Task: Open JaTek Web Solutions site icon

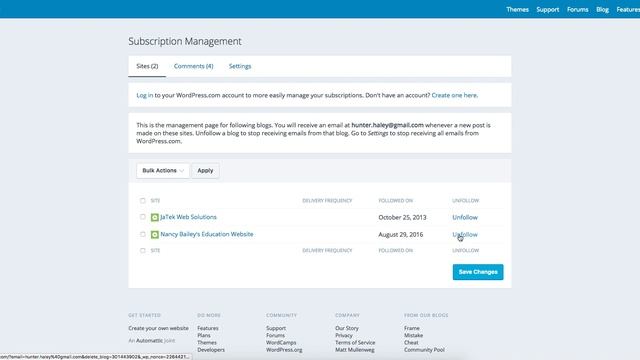Action: point(155,218)
